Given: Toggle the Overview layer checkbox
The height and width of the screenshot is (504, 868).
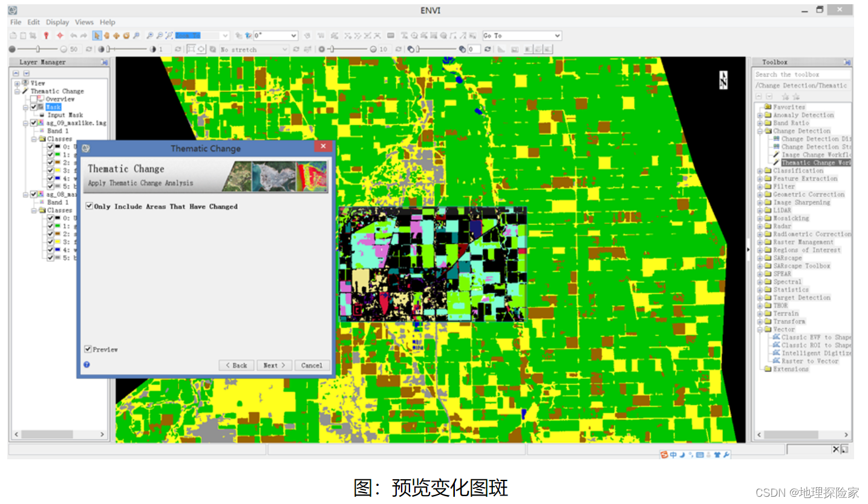Looking at the screenshot, I should pyautogui.click(x=34, y=99).
